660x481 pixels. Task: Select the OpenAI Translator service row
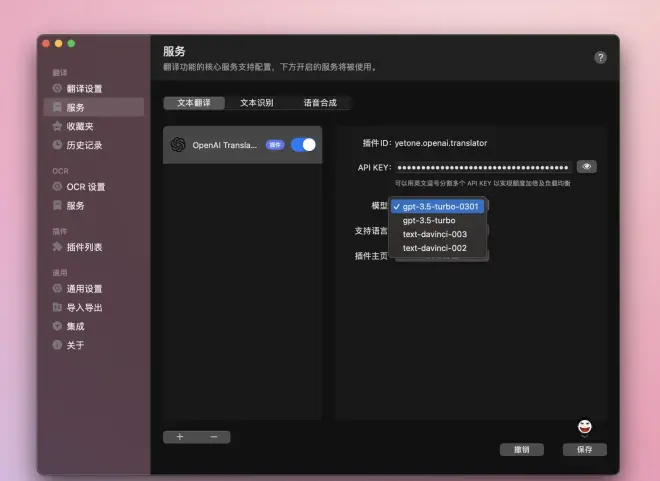[242, 145]
